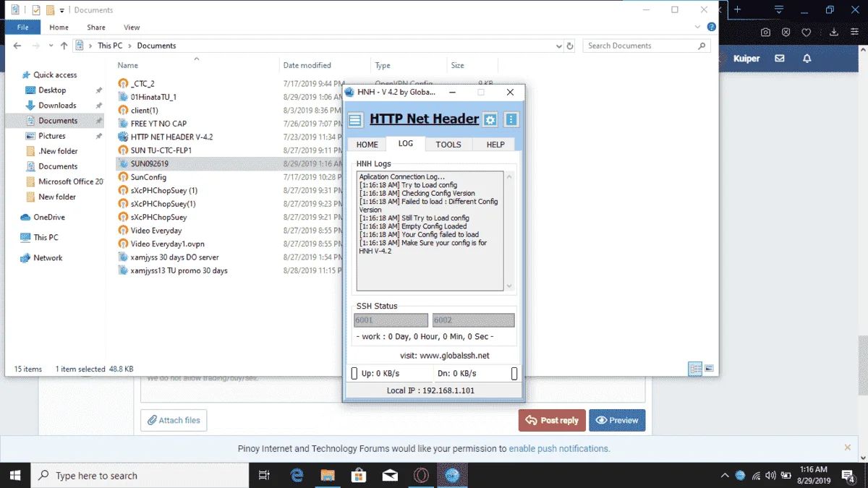Open Explorer help icon
The height and width of the screenshot is (488, 868).
pos(712,27)
